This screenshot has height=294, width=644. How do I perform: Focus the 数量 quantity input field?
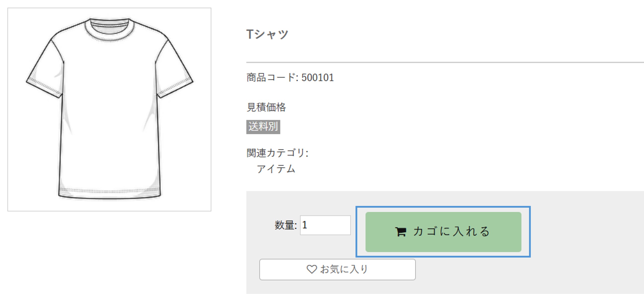tap(325, 225)
